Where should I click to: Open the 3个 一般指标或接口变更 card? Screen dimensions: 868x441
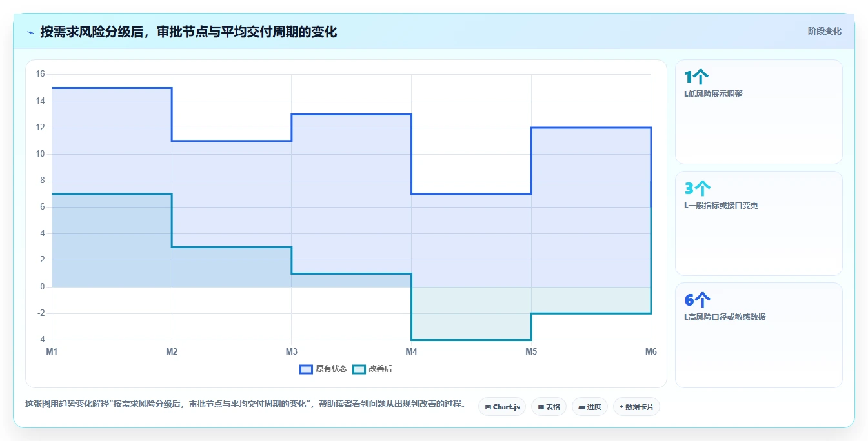point(759,224)
